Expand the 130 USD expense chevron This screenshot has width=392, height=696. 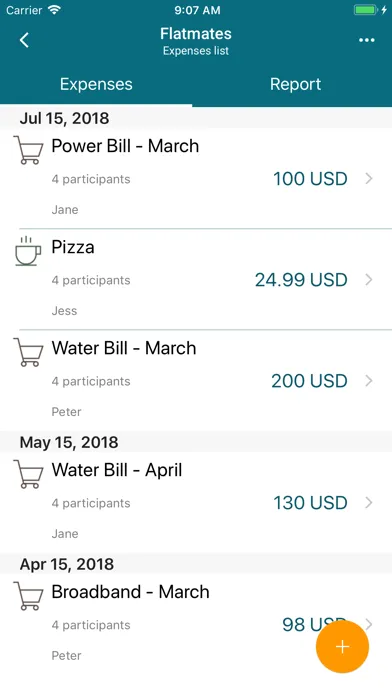coord(369,502)
